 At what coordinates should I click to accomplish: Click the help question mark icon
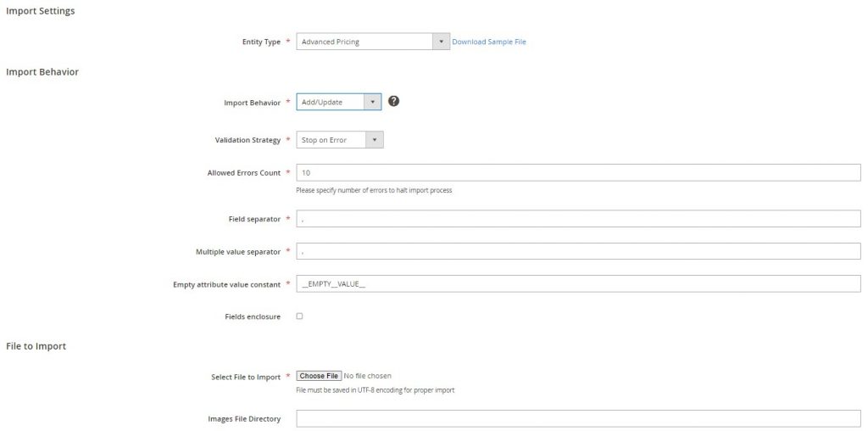click(393, 101)
